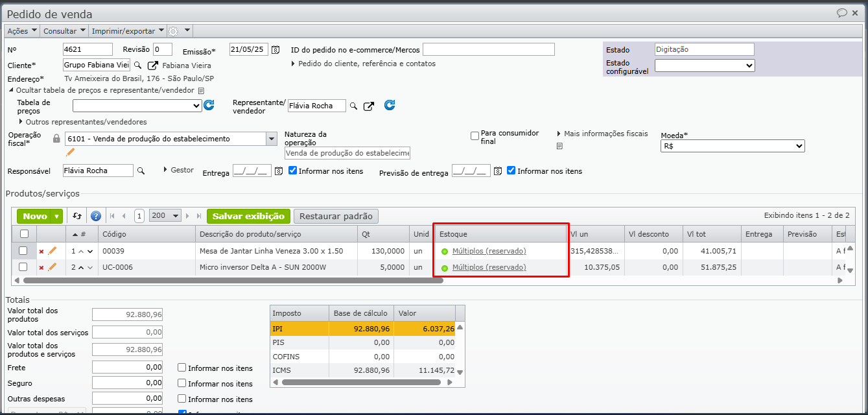This screenshot has height=415, width=868.
Task: Uncheck Informar nos itens for Entrega
Action: coord(292,171)
